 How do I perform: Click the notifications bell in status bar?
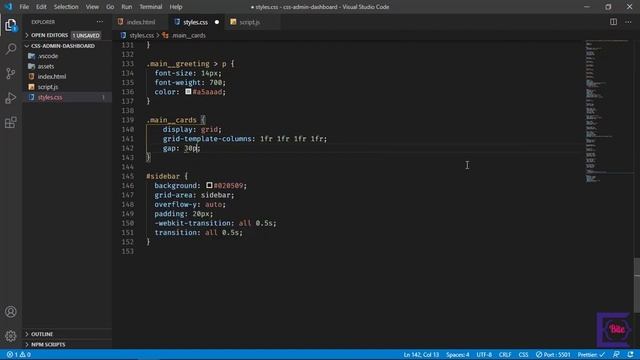[631, 355]
